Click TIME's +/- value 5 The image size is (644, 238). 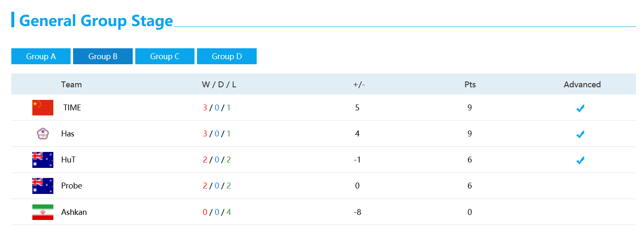[x=357, y=107]
